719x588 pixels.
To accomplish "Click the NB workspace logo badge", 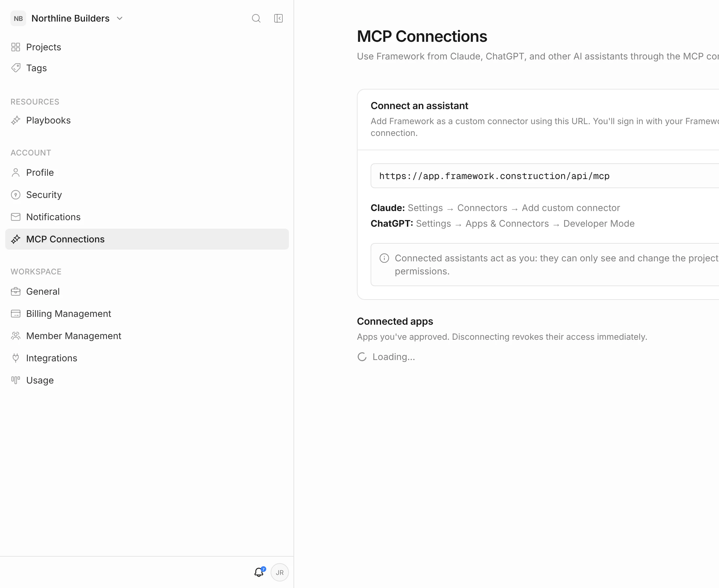I will [x=18, y=18].
